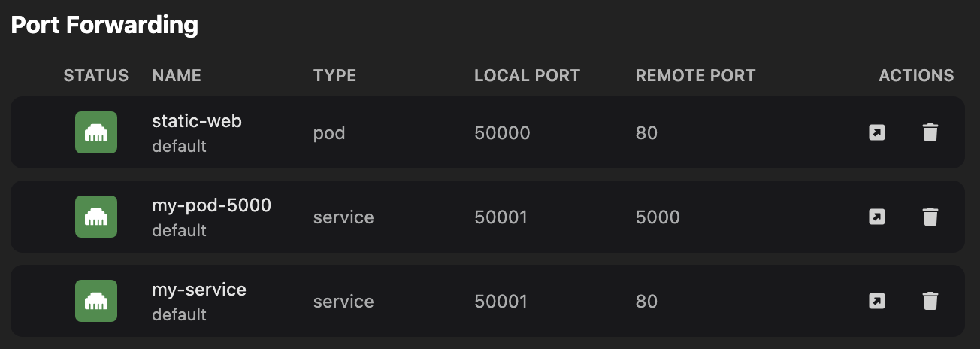Screen dimensions: 980x349
Task: Click my-service green status icon
Action: click(96, 301)
